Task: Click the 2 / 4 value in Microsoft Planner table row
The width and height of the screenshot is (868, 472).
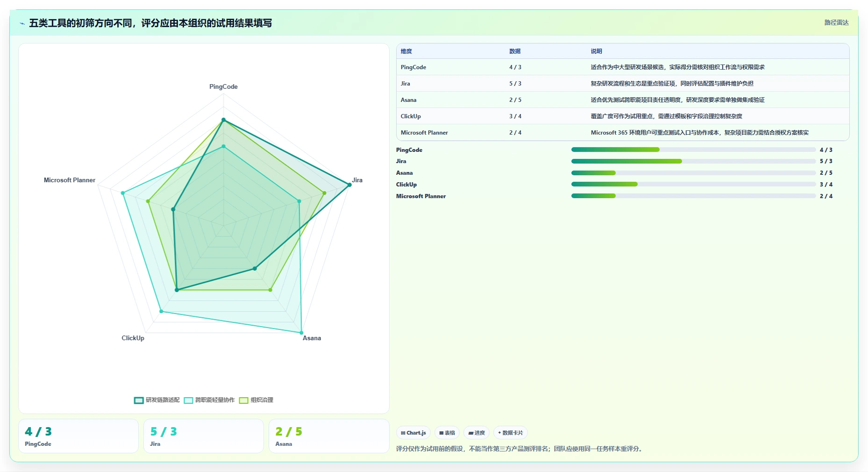Action: (515, 133)
